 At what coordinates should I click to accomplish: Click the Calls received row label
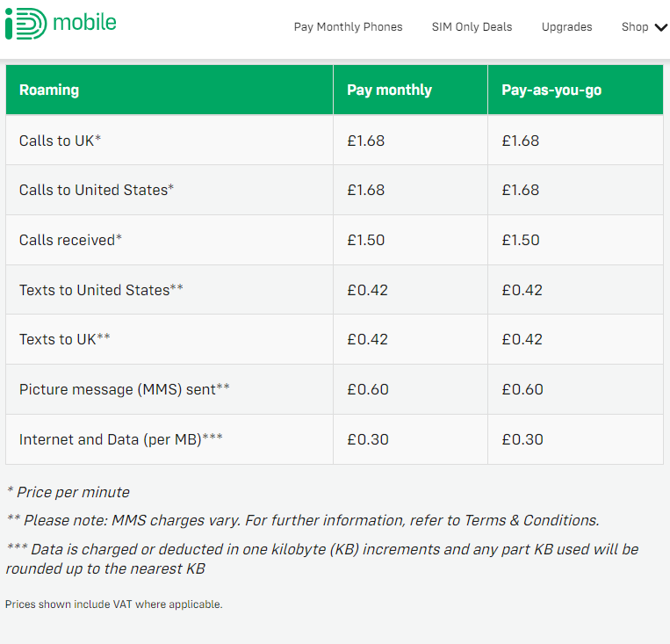point(70,240)
